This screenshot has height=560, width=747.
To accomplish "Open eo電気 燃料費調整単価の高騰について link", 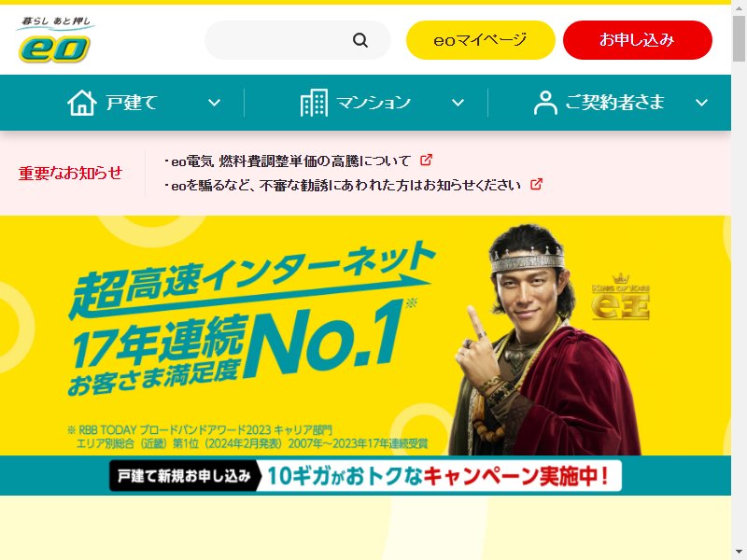I will tap(288, 161).
